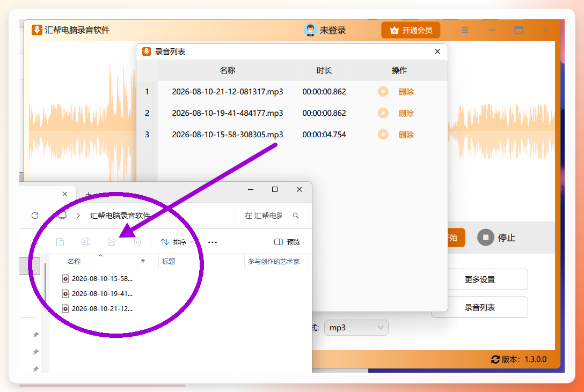The height and width of the screenshot is (392, 584).
Task: Click the search magnifier icon in Explorer
Action: (x=296, y=216)
